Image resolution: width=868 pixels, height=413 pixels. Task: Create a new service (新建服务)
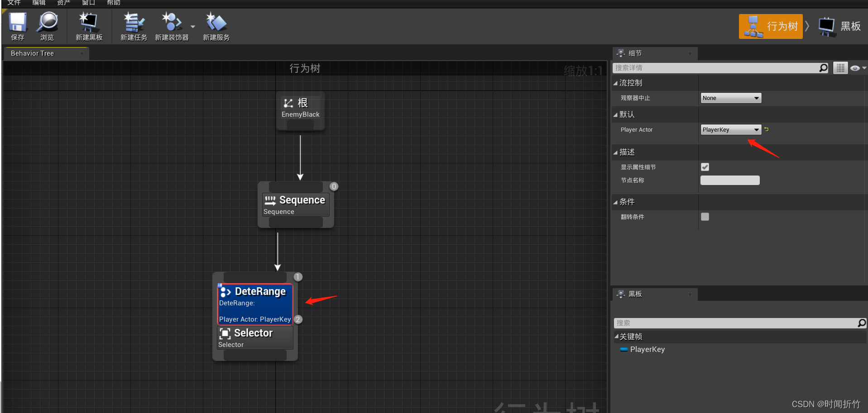(x=216, y=27)
